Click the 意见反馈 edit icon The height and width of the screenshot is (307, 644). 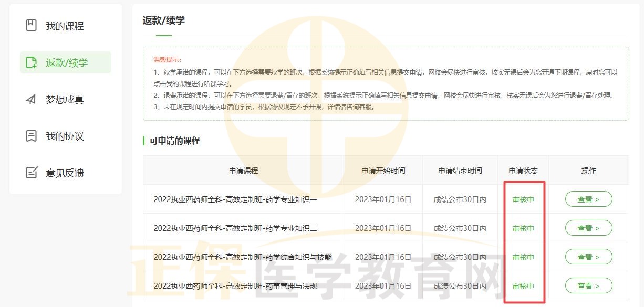click(x=32, y=173)
